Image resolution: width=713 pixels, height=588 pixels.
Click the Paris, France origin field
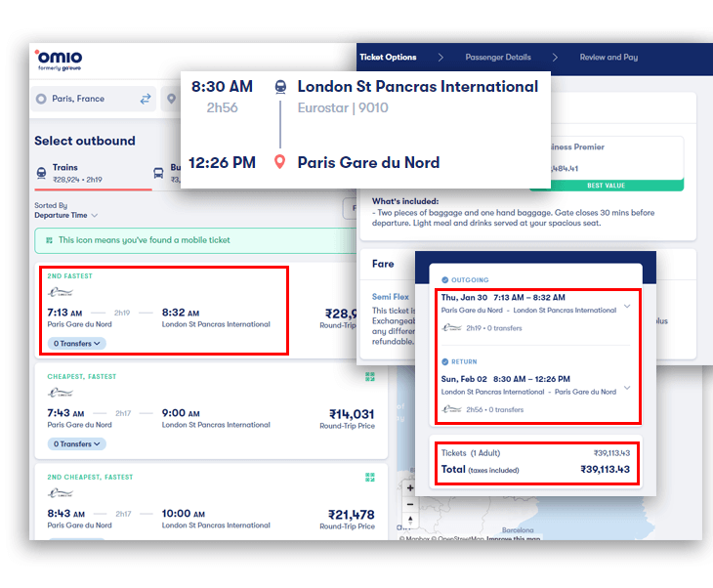click(x=93, y=99)
